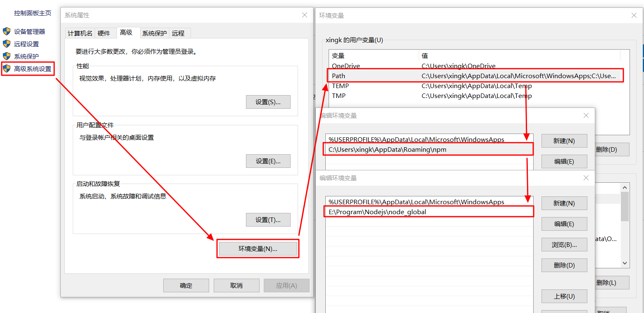Image resolution: width=644 pixels, height=313 pixels.
Task: Click 设置(T) under 启动和故障恢复
Action: pos(268,220)
